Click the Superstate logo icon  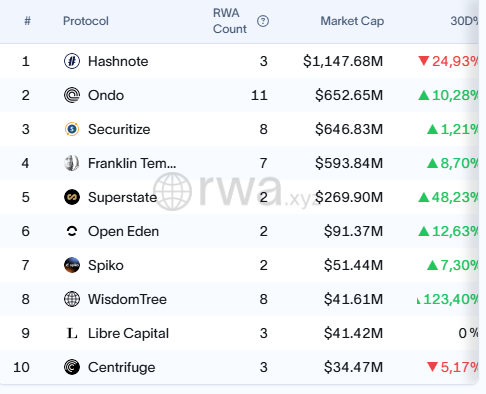point(72,197)
